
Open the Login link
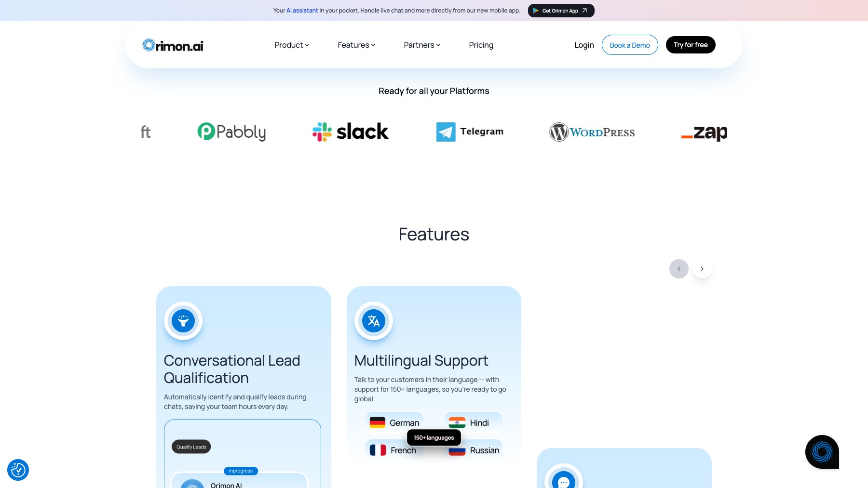click(x=584, y=45)
